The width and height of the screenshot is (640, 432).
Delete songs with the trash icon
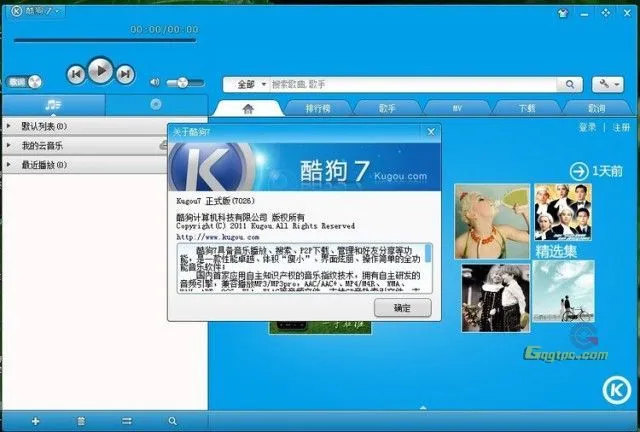pos(81,421)
